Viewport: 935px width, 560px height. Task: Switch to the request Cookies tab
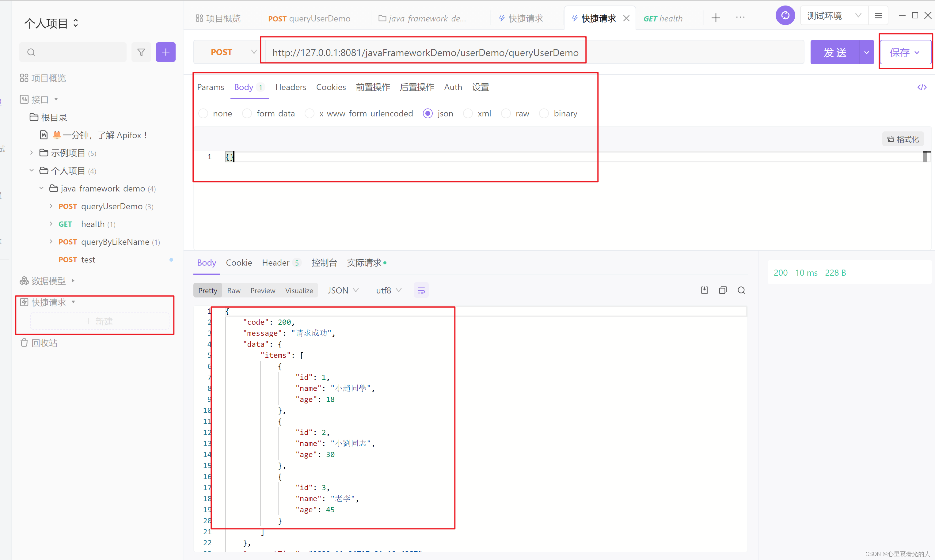coord(331,87)
